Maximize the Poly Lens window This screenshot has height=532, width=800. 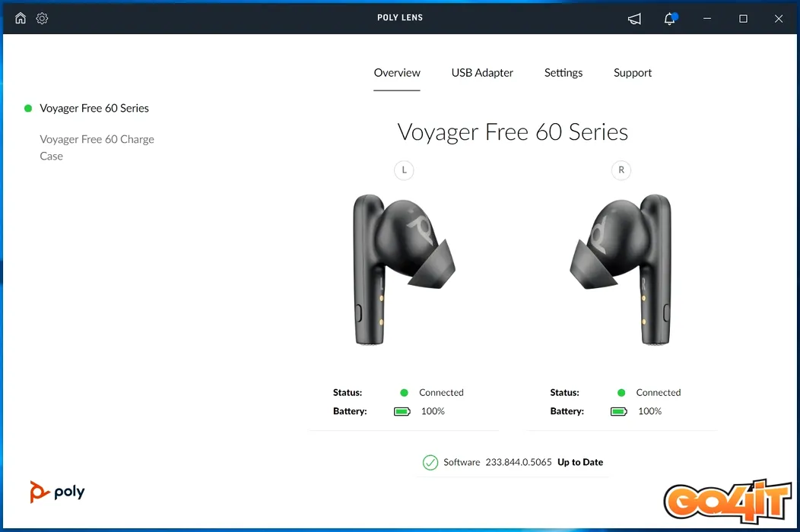point(744,18)
